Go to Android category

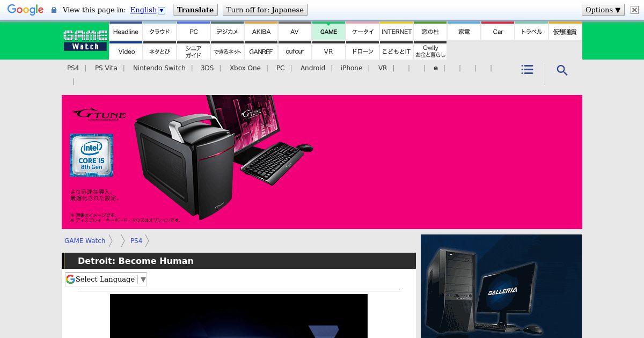313,68
